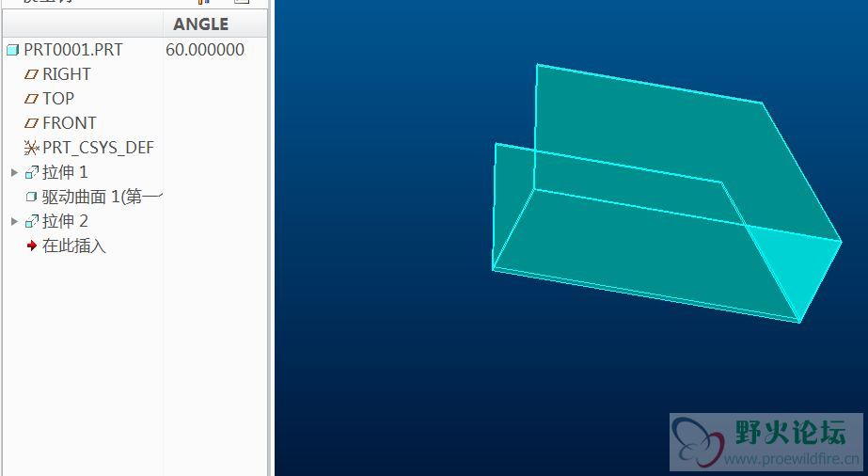Image resolution: width=868 pixels, height=476 pixels.
Task: Click the 驱动曲面 1 feature icon
Action: coord(32,197)
